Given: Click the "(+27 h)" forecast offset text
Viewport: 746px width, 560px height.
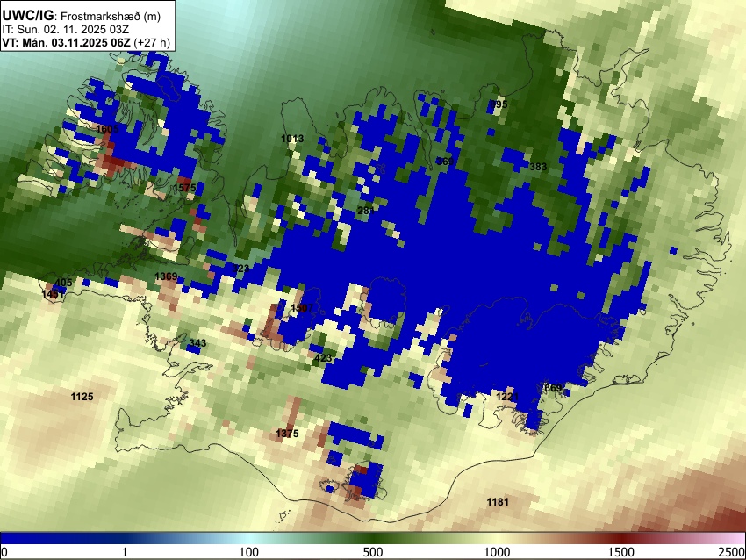Looking at the screenshot, I should point(152,42).
